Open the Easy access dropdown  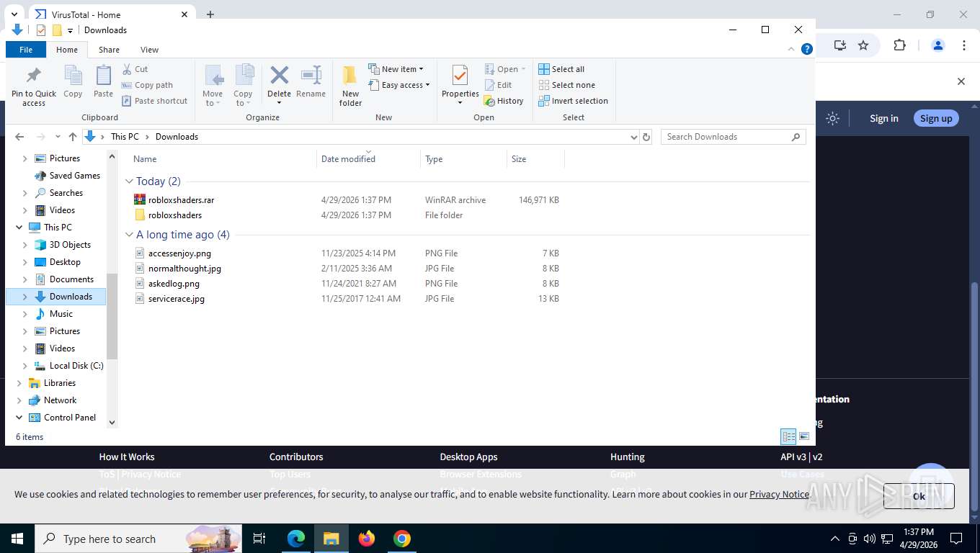pyautogui.click(x=398, y=85)
